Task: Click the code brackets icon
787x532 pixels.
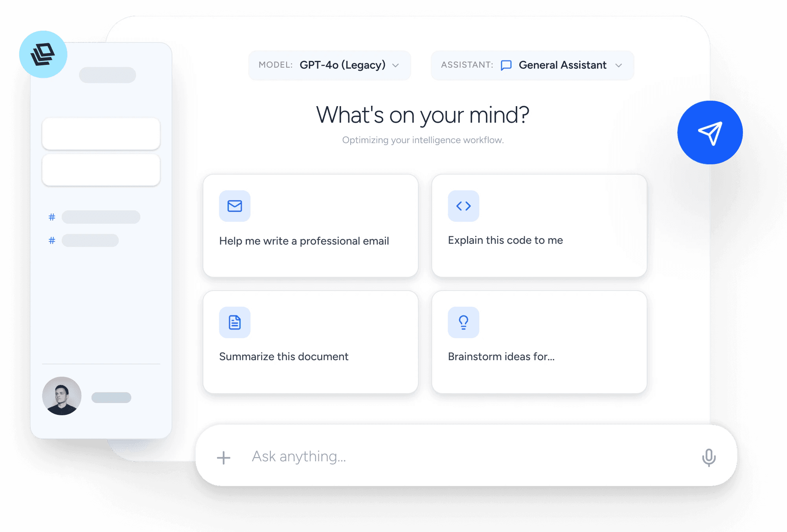Action: tap(463, 206)
